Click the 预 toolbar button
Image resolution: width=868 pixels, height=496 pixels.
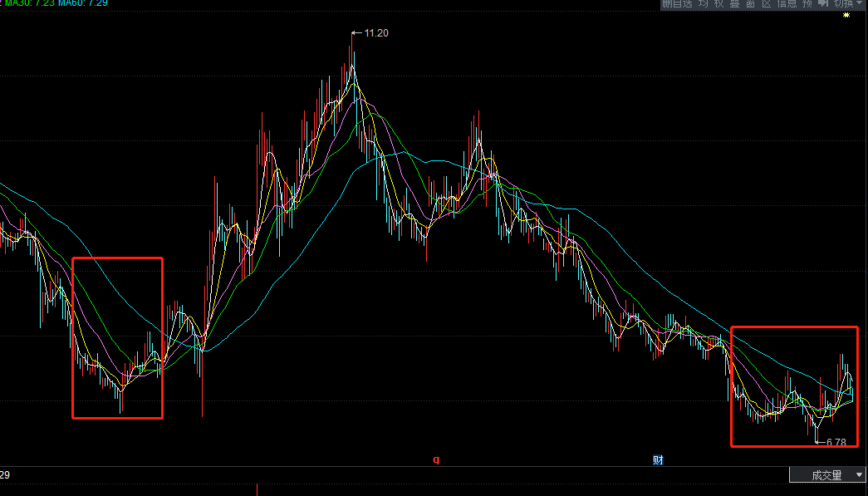click(807, 3)
